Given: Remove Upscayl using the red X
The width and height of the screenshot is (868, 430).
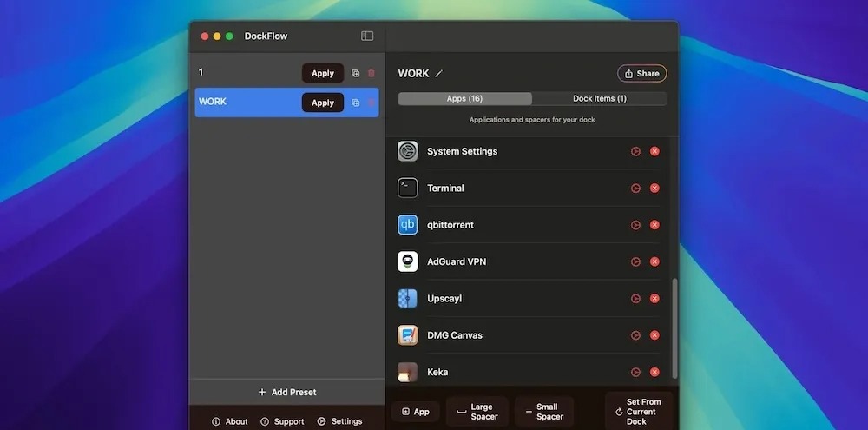Looking at the screenshot, I should coord(654,299).
